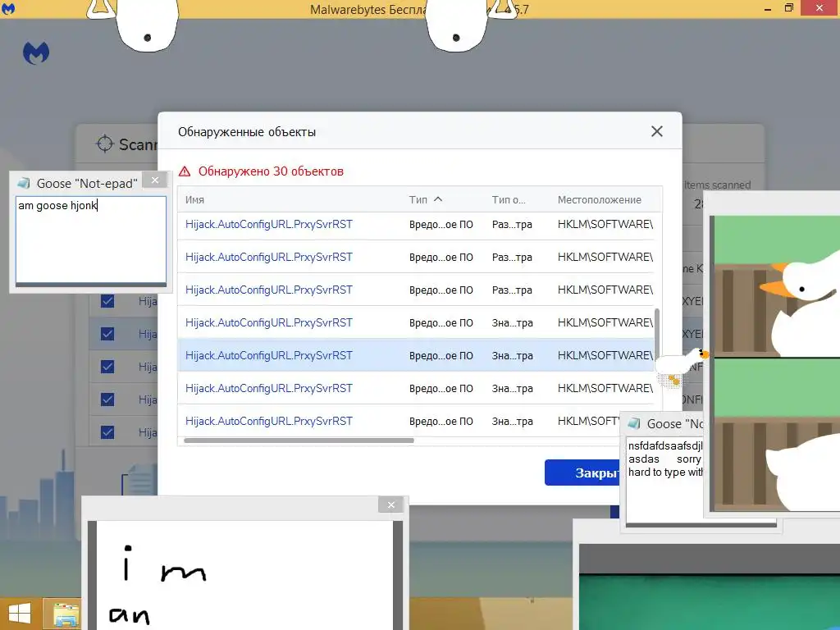Toggle the sort arrow on the Тип column
The width and height of the screenshot is (840, 630).
pyautogui.click(x=438, y=199)
